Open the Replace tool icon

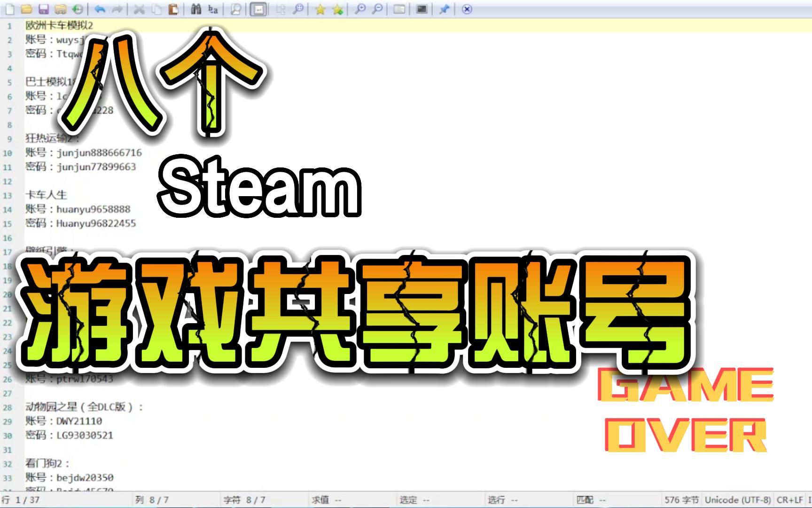(213, 9)
